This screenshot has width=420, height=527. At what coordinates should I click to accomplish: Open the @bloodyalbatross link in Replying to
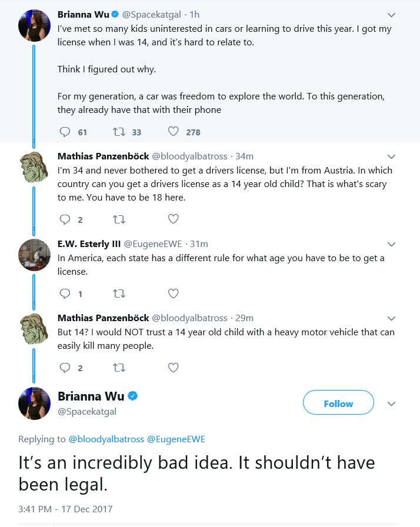click(x=106, y=439)
